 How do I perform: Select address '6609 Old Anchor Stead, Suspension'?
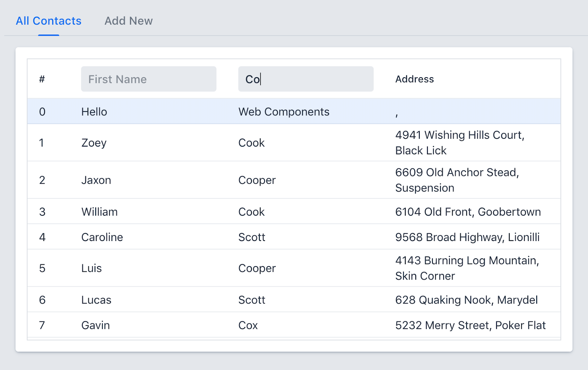coord(457,180)
